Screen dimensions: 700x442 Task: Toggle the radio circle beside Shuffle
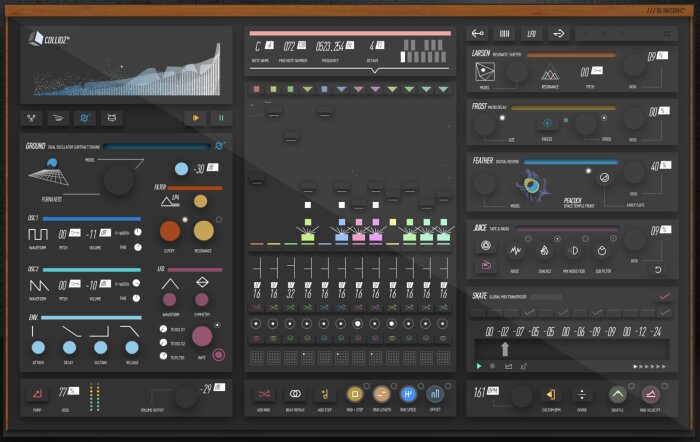coord(631,386)
